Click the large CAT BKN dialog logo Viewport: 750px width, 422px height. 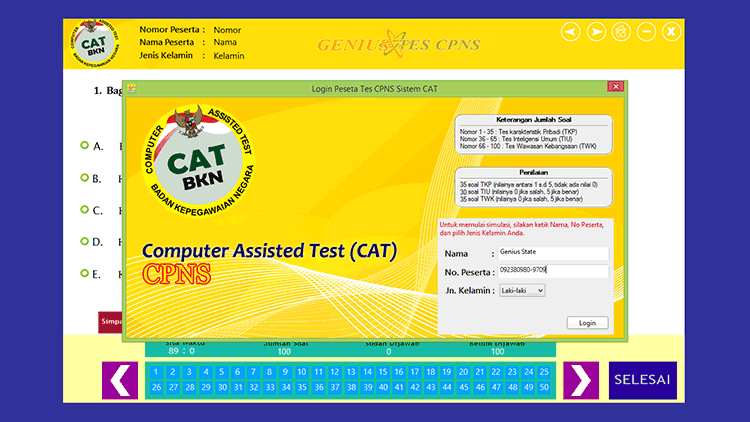[x=199, y=161]
